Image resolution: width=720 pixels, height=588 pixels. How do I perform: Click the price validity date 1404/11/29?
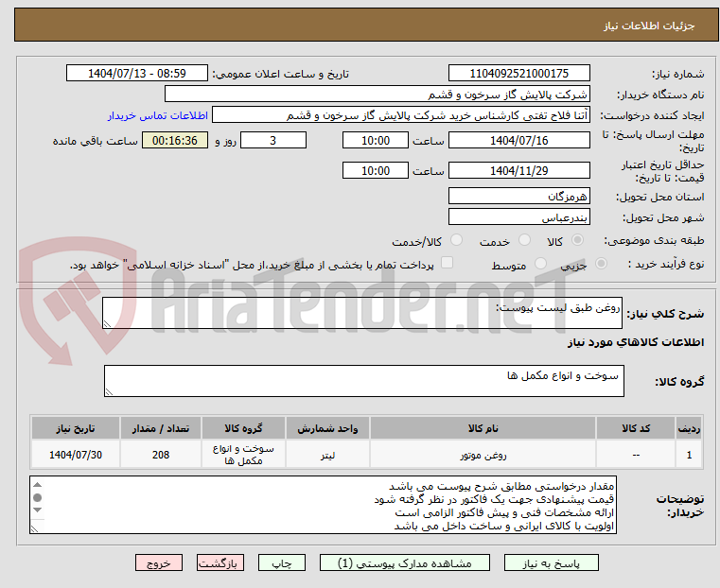coord(518,170)
